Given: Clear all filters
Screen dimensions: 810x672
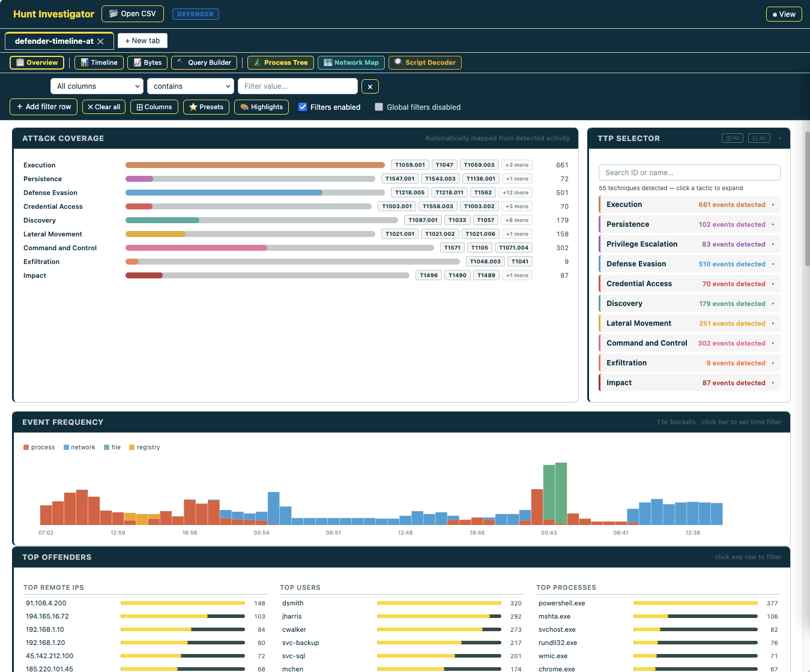Looking at the screenshot, I should coord(104,107).
